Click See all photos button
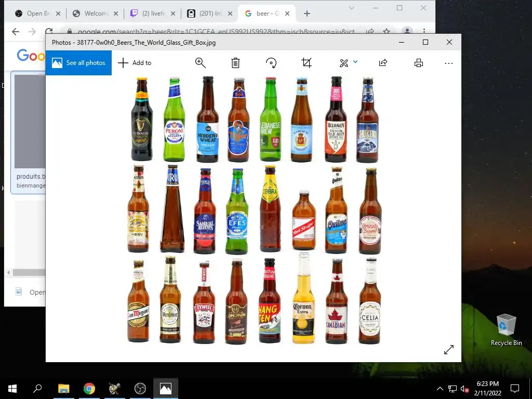 (x=79, y=63)
